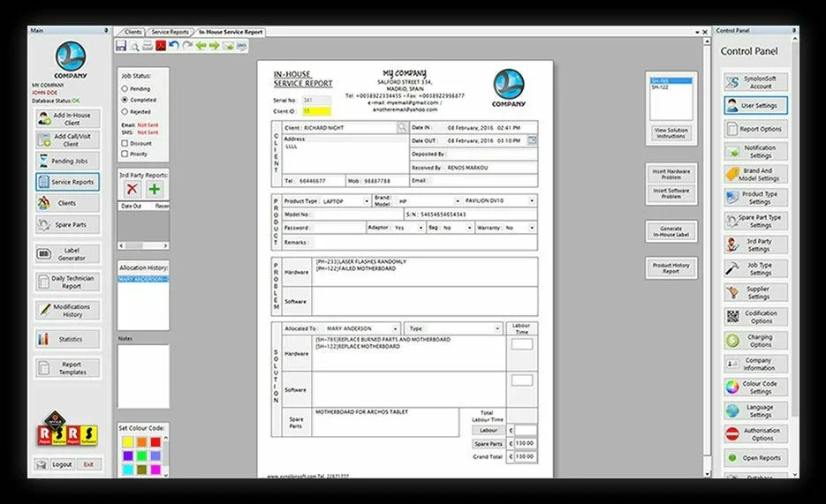Viewport: 826px width, 504px height.
Task: Open the Date OUT calendar picker
Action: pos(532,140)
